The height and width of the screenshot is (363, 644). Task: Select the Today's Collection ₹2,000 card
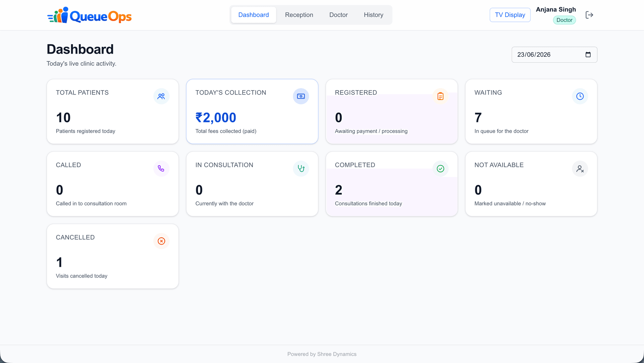(x=252, y=112)
